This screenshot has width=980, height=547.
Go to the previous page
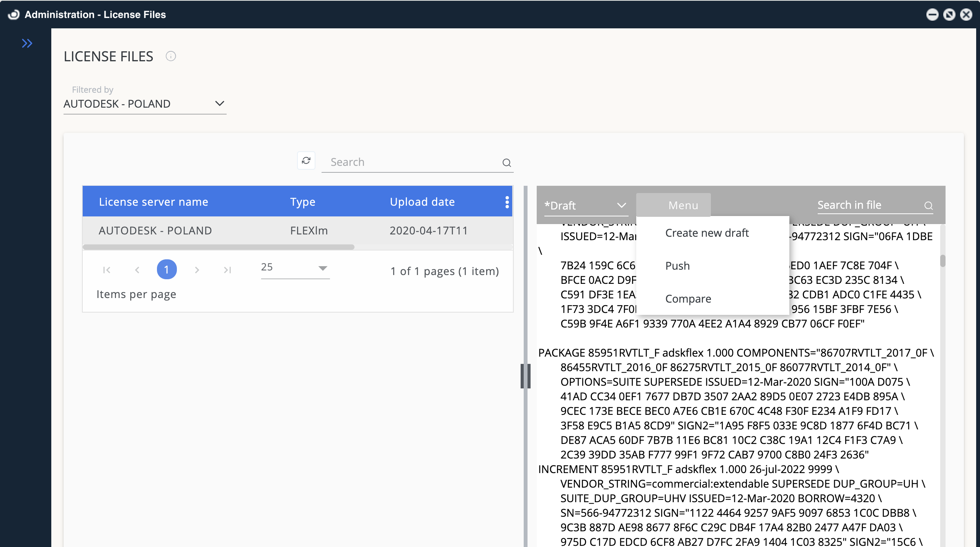(x=137, y=269)
